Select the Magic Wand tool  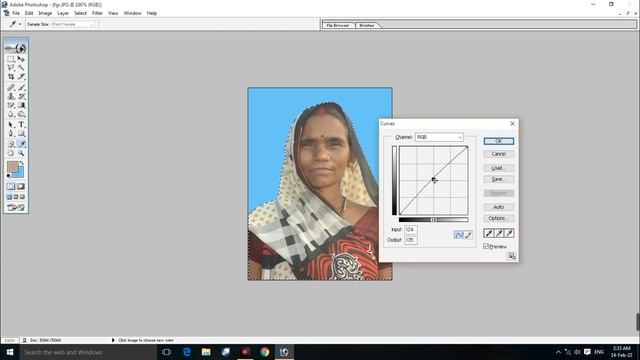click(21, 68)
